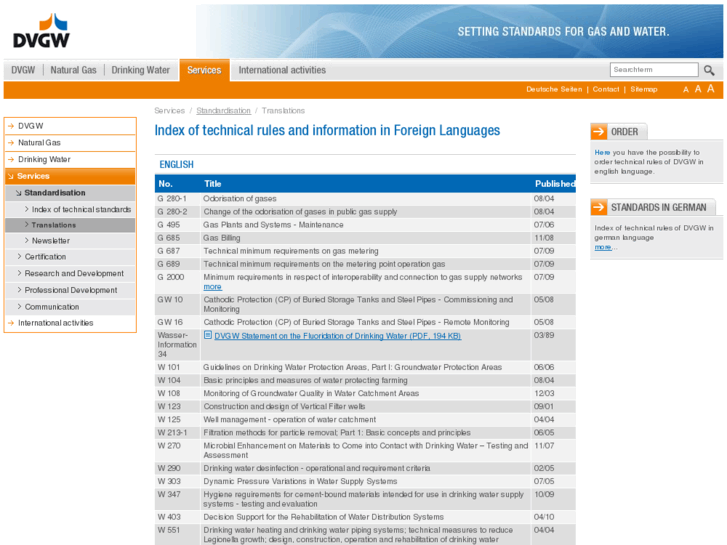
Task: Open DVGW in the sidebar menu
Action: 70,126
